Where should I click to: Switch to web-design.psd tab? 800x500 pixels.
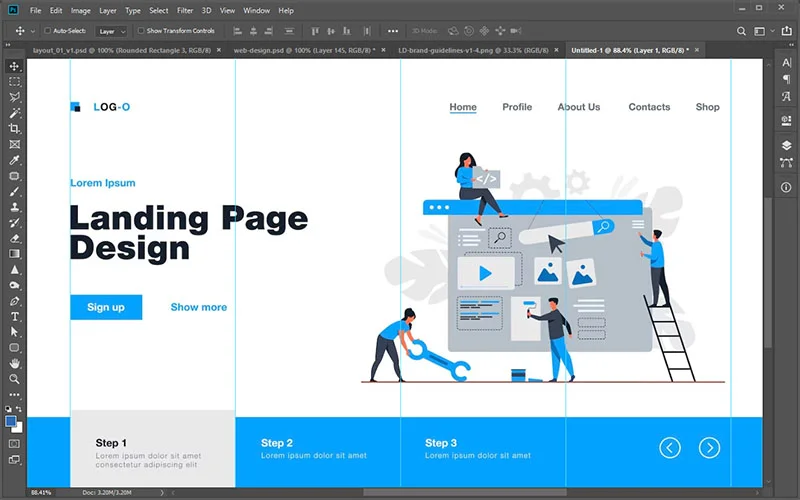(304, 50)
